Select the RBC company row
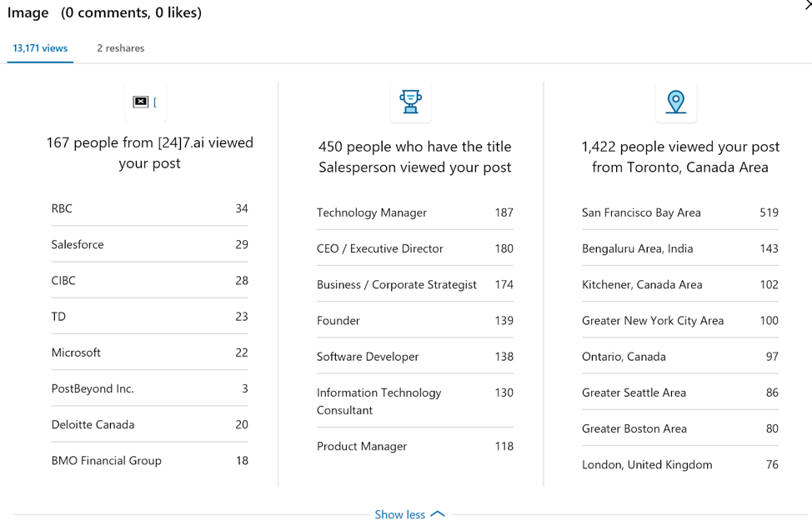 click(x=150, y=208)
